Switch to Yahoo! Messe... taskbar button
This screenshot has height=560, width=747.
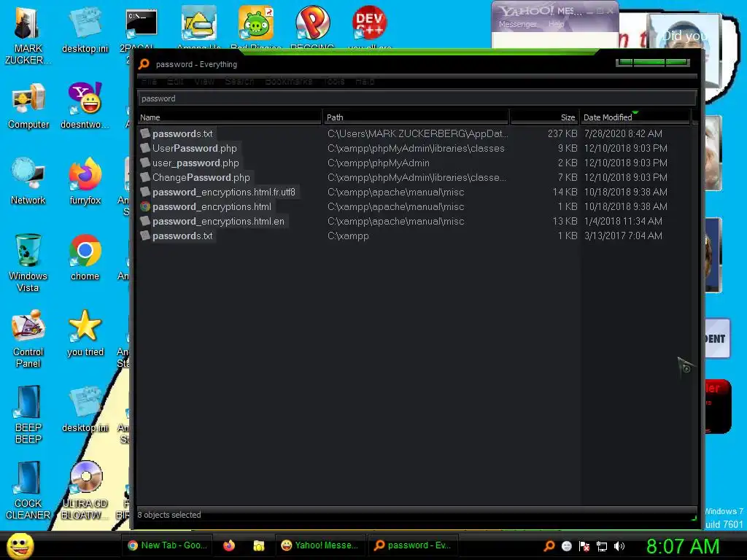320,545
